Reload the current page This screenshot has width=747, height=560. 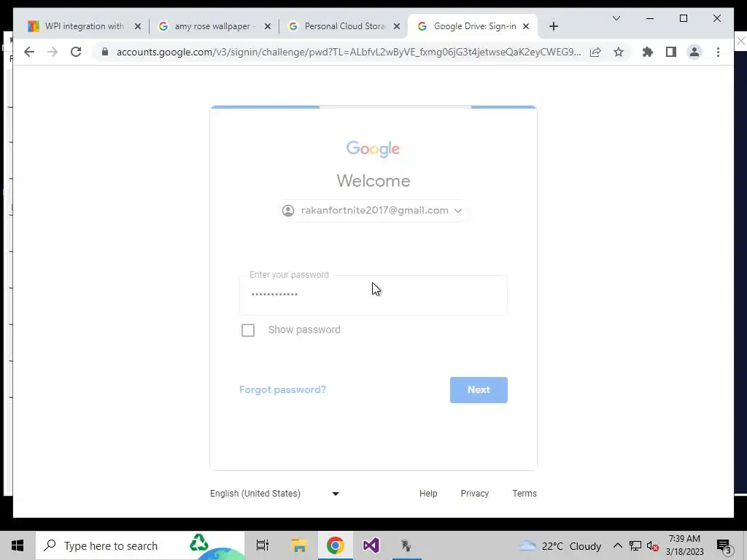click(76, 52)
